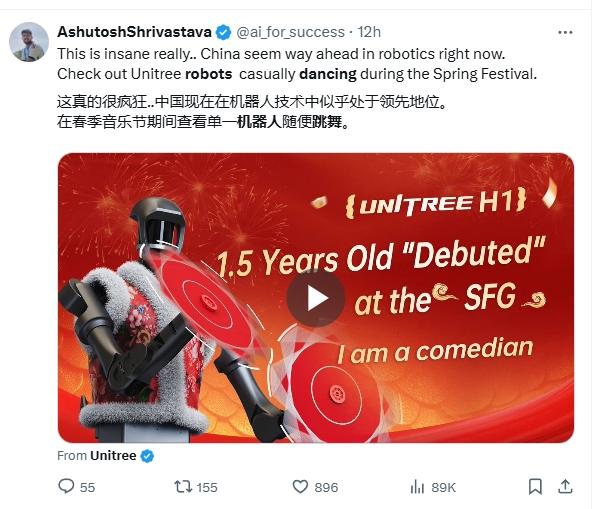Visit the @ai_for_success handle
The height and width of the screenshot is (509, 608).
[x=290, y=32]
